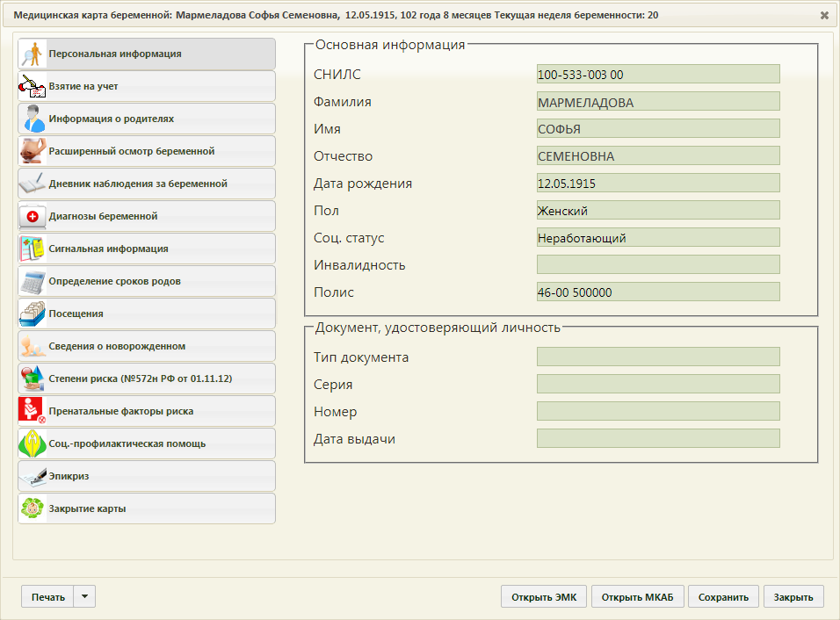Screen dimensions: 840x620
Task: Click the observation diary notebook icon
Action: point(33,184)
